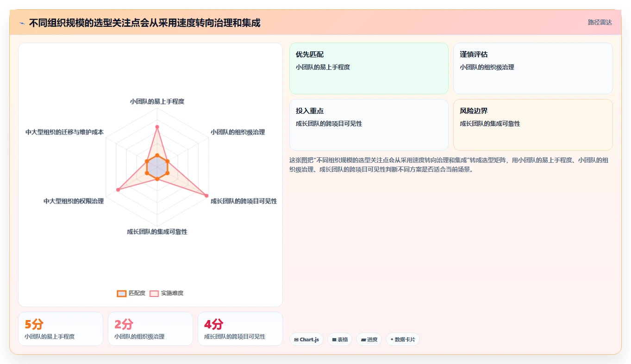Click the 投入重点 card heading
This screenshot has width=631, height=364.
(310, 111)
